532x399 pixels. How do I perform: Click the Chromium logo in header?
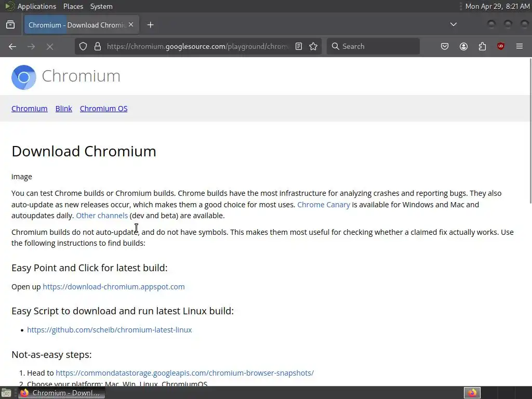pyautogui.click(x=24, y=77)
